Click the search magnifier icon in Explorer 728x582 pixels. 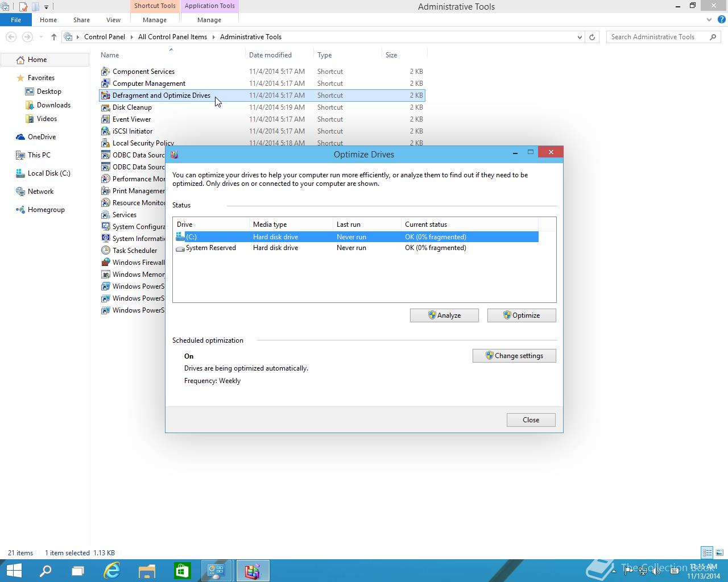coord(713,37)
